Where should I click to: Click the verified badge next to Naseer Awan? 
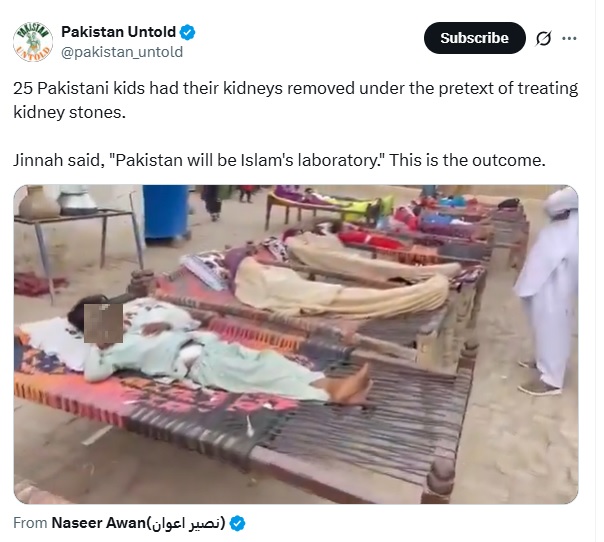pos(237,524)
